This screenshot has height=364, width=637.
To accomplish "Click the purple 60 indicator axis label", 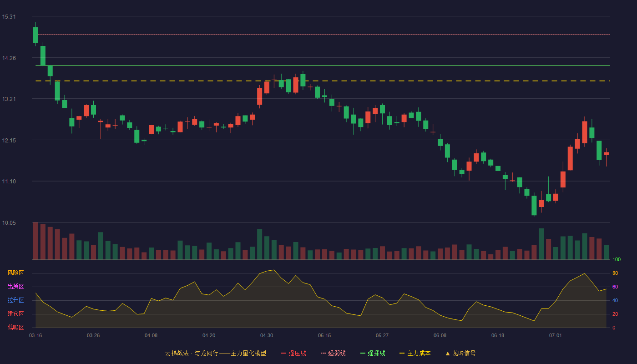I will pos(615,287).
